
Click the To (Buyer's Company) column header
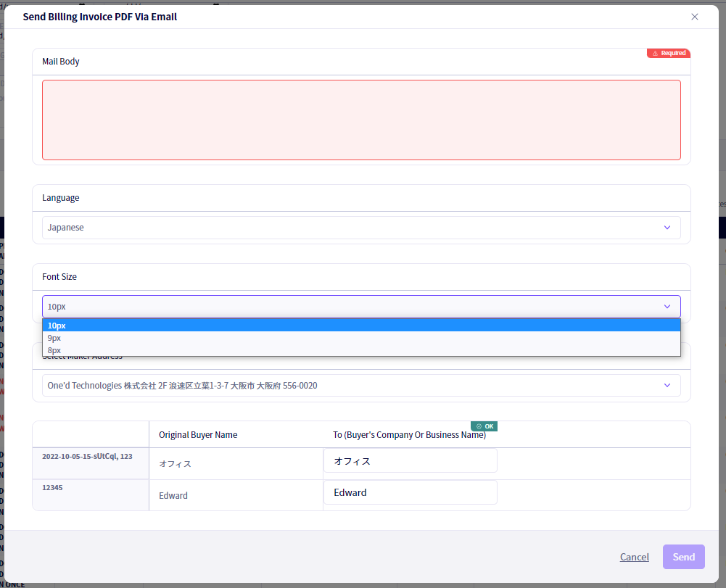[x=409, y=435]
